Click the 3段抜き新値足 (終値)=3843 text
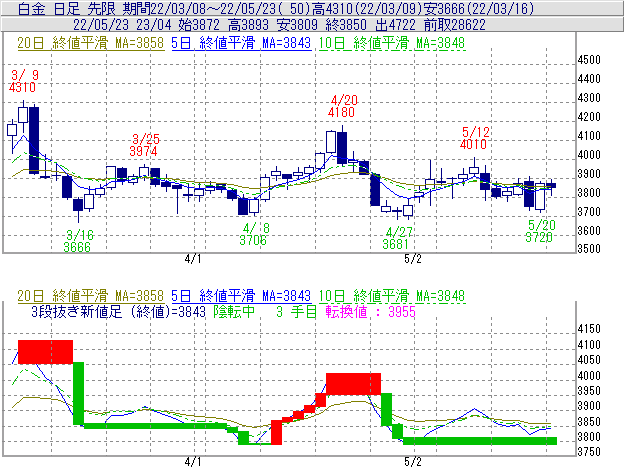The height and width of the screenshot is (475, 624). click(118, 311)
